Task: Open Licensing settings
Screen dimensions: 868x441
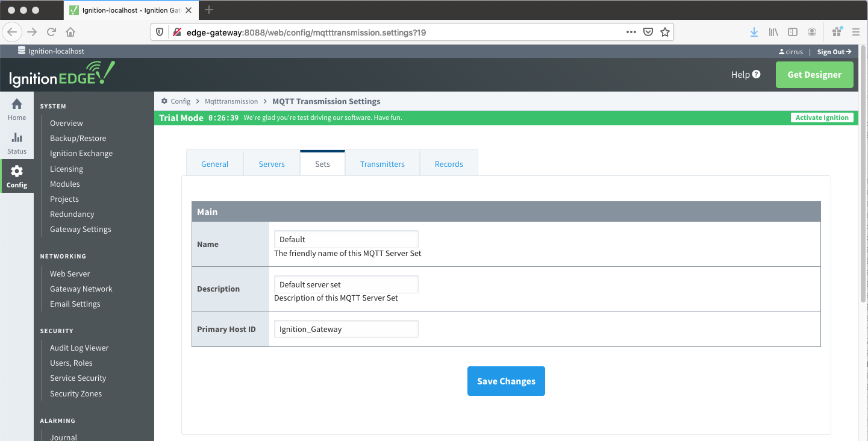Action: 66,169
